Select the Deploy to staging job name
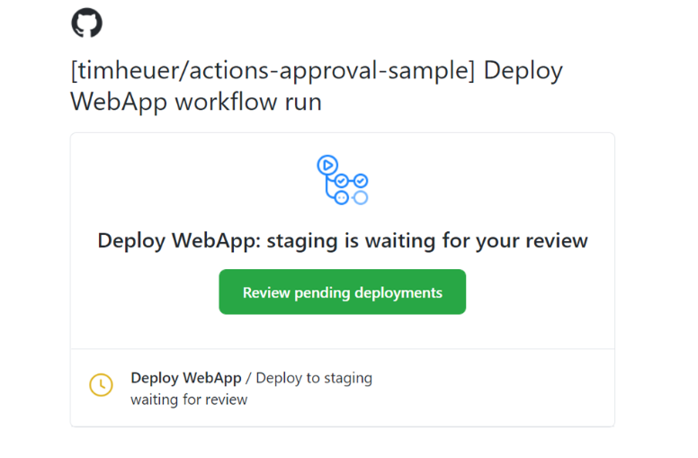The height and width of the screenshot is (458, 698). tap(314, 378)
